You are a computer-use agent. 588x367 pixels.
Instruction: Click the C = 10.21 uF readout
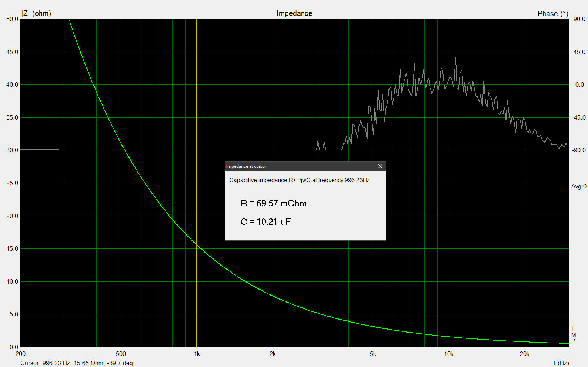point(265,222)
